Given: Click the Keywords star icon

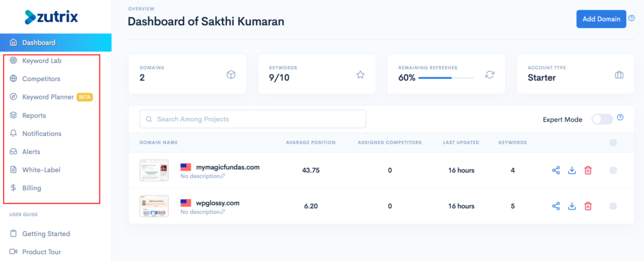Looking at the screenshot, I should tap(360, 75).
